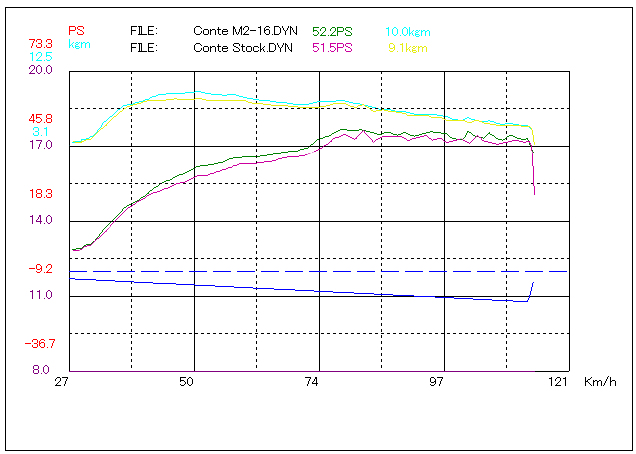The width and height of the screenshot is (636, 454).
Task: Click the Conte Stock.DYN file name
Action: pos(243,47)
